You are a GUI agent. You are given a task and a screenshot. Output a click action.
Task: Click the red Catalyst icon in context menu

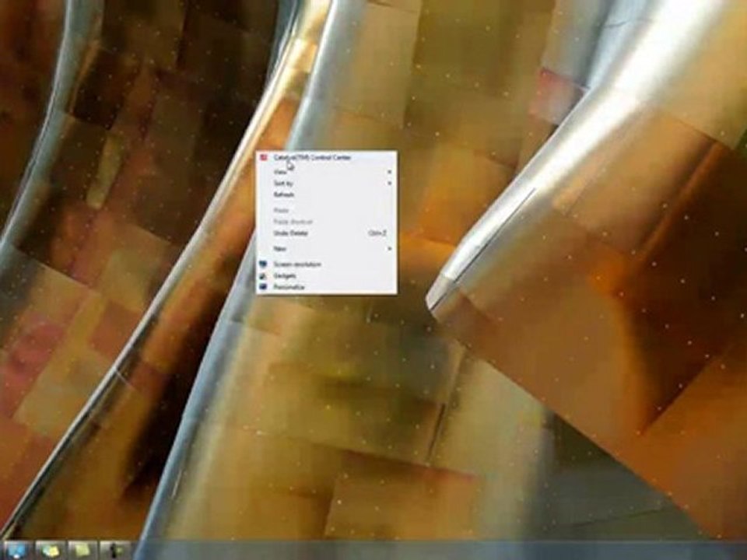tap(264, 157)
